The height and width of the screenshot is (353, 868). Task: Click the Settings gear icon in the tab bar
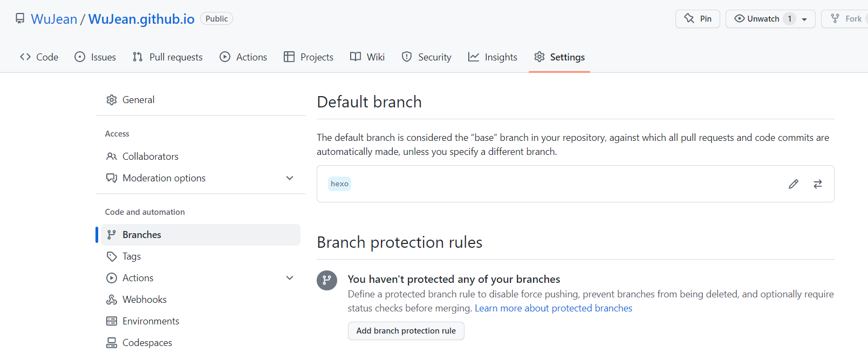pos(539,57)
